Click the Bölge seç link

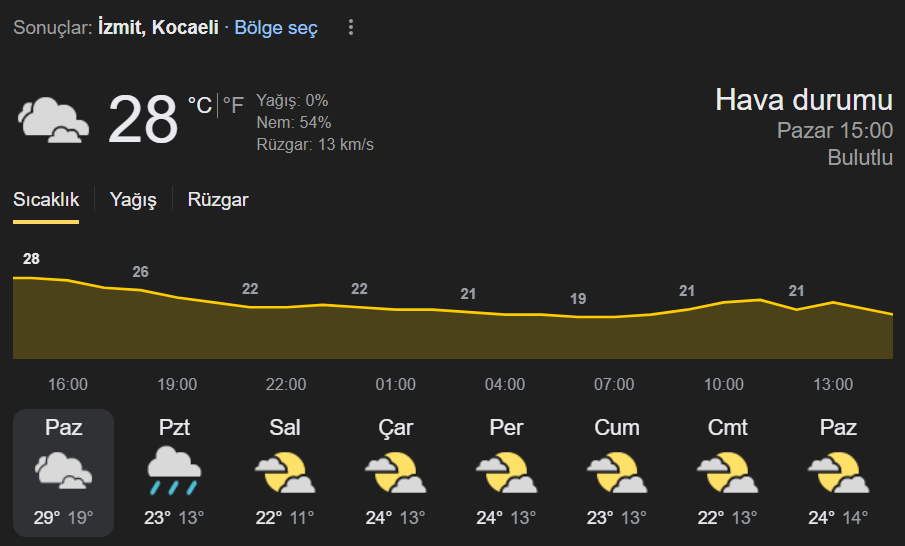(276, 28)
